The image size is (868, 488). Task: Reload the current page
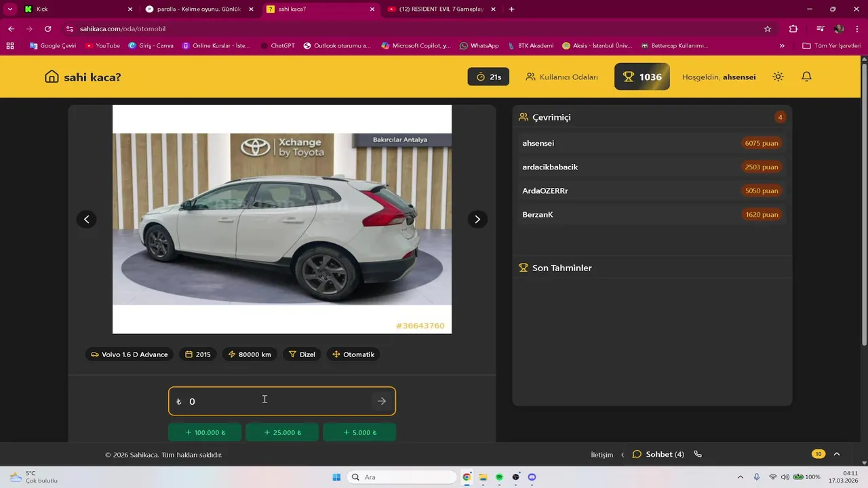(47, 29)
